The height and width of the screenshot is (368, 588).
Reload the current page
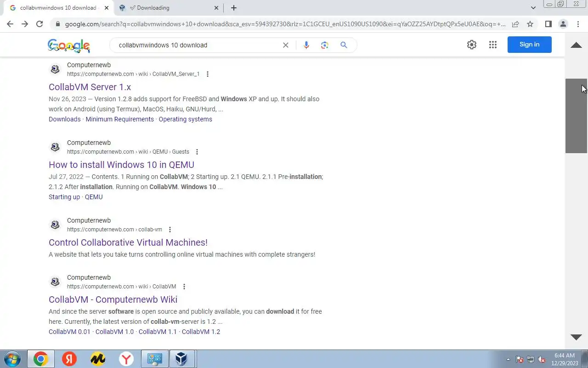coord(40,24)
